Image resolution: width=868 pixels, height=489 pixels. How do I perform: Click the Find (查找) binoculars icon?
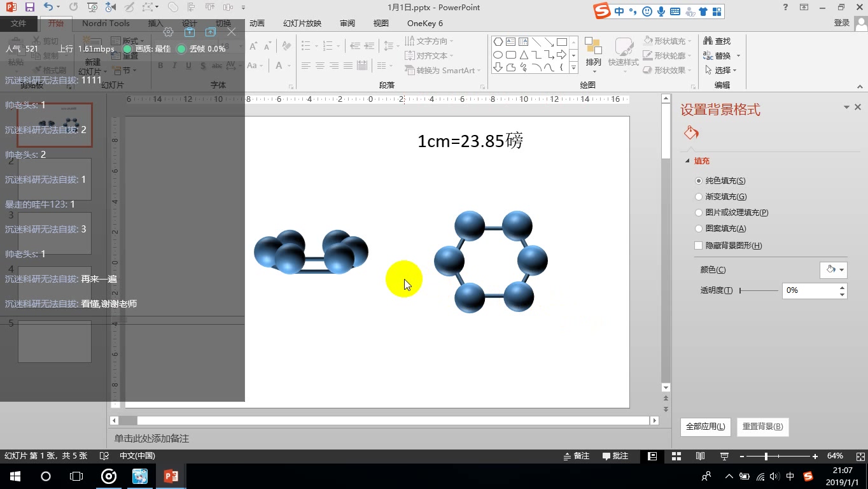tap(708, 41)
